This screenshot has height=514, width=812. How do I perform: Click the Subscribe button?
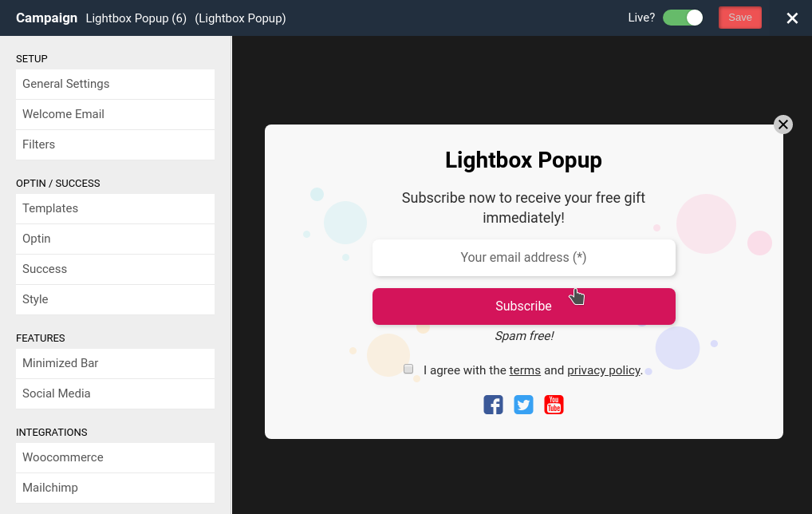coord(523,306)
